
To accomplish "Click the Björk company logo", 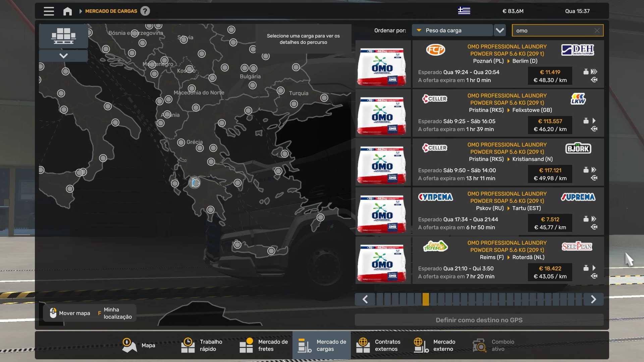I will tap(578, 148).
